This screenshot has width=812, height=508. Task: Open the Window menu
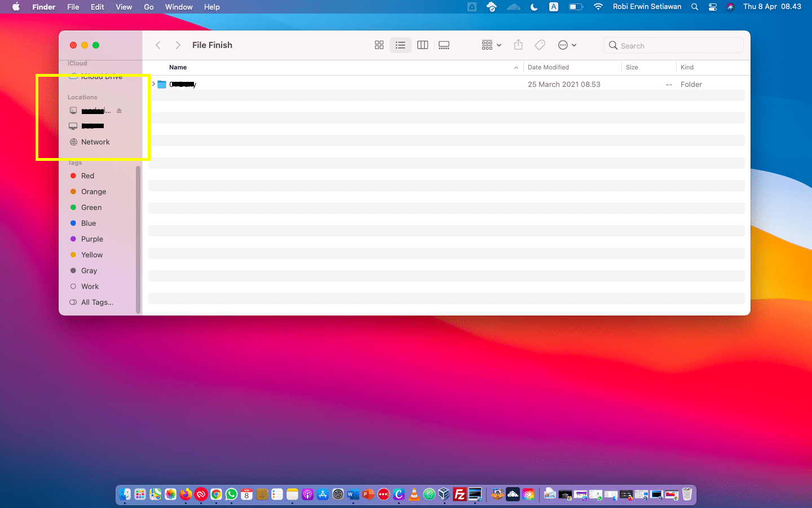179,7
